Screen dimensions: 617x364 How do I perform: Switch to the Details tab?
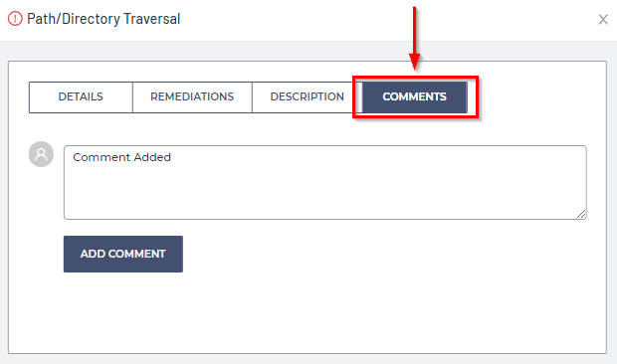click(x=81, y=97)
